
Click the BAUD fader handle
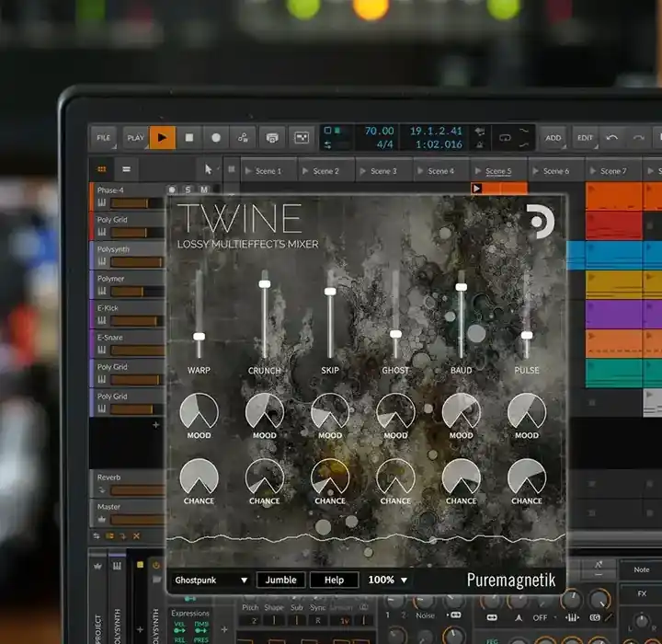(x=461, y=287)
